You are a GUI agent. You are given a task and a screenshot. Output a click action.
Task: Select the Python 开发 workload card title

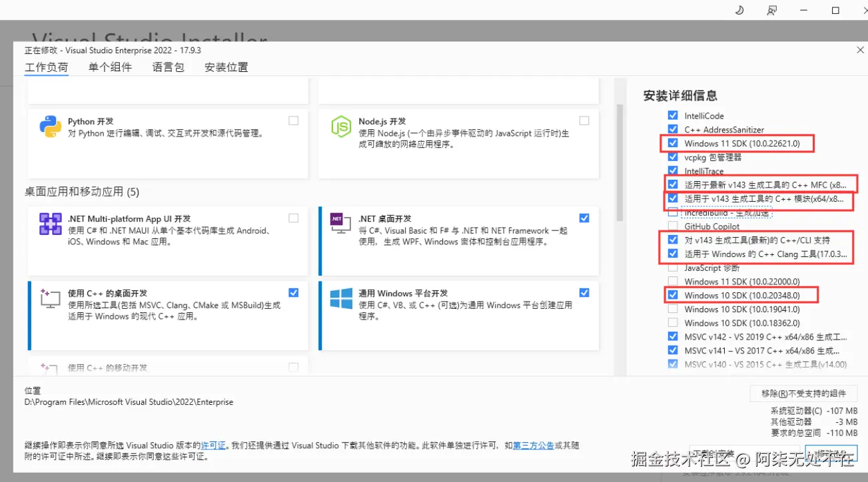(x=91, y=122)
